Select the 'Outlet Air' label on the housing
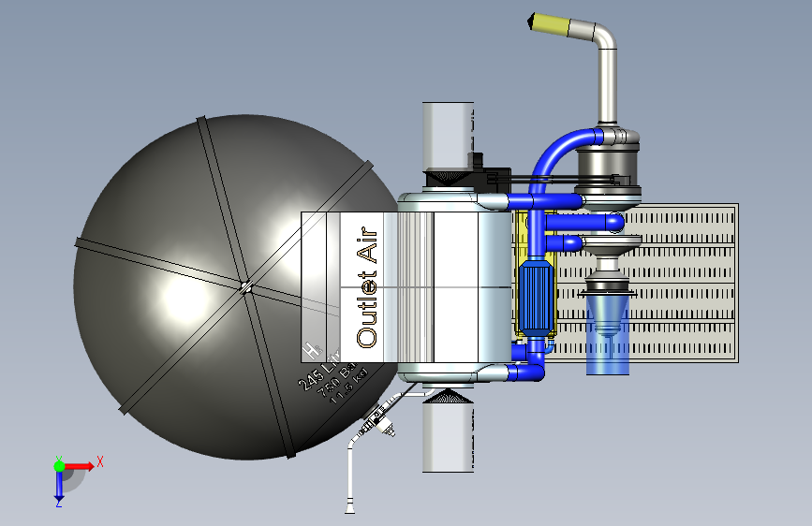 367,287
